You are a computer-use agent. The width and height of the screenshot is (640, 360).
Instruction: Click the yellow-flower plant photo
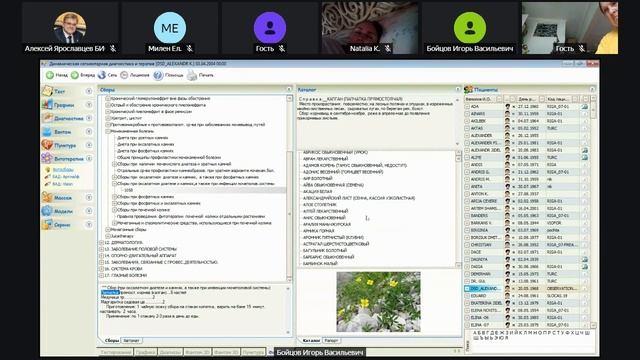coord(378,302)
